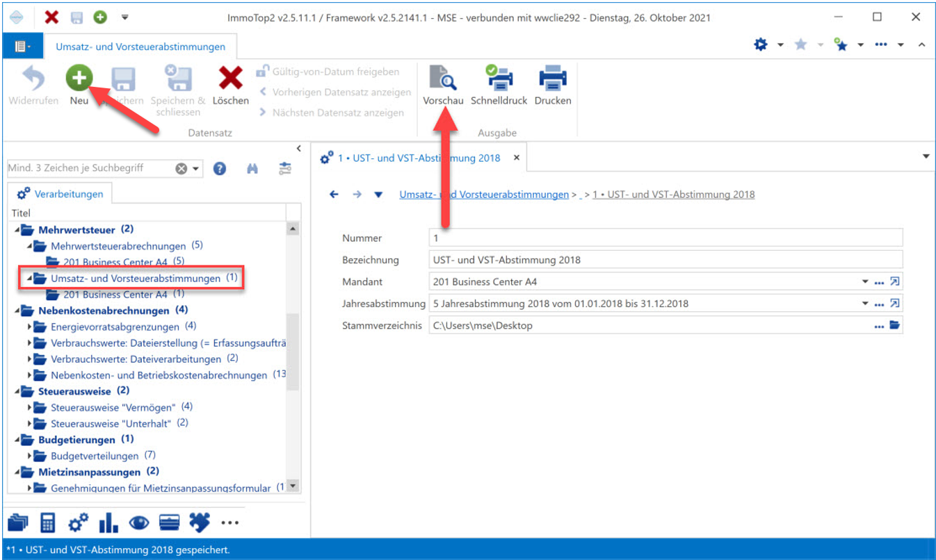Image resolution: width=936 pixels, height=560 pixels.
Task: Click the Umsatz- und Vorsteuerabstimmungen breadcrumb link
Action: tap(484, 195)
